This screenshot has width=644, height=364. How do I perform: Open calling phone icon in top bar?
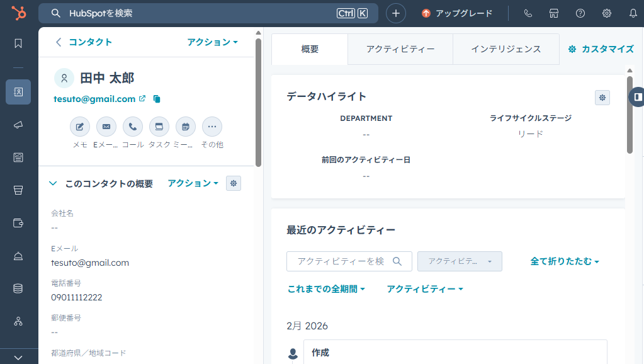click(528, 13)
